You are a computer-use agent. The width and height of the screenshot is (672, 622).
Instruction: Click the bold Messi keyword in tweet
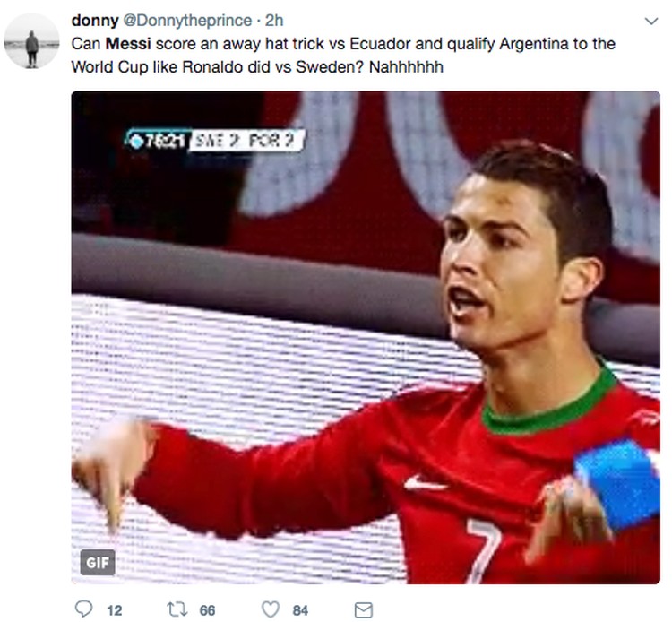coord(128,44)
